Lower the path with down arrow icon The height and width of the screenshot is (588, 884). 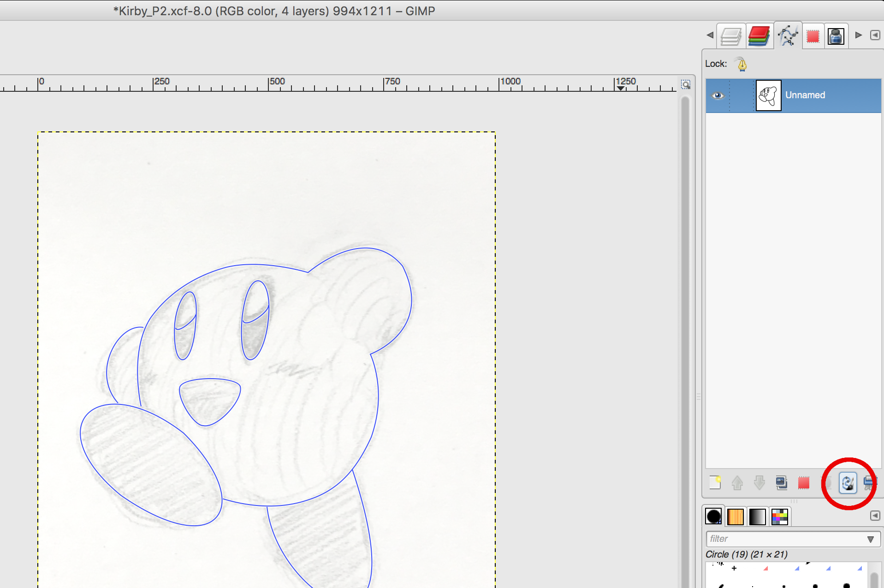click(759, 482)
